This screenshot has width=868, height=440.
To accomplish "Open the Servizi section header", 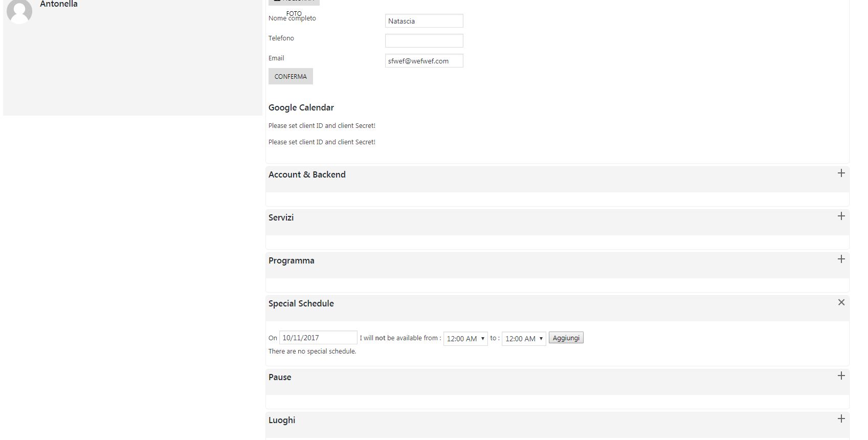I will 558,222.
